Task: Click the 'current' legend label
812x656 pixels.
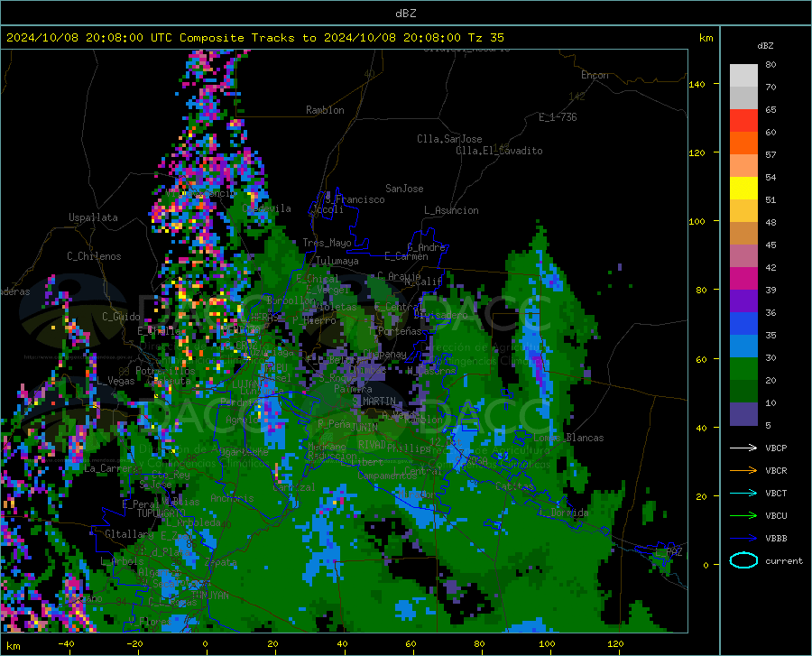Action: (x=784, y=560)
